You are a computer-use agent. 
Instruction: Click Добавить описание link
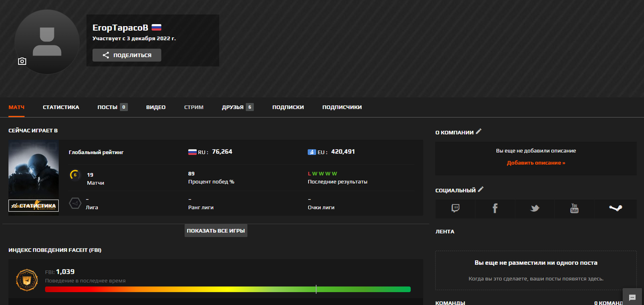tap(536, 163)
